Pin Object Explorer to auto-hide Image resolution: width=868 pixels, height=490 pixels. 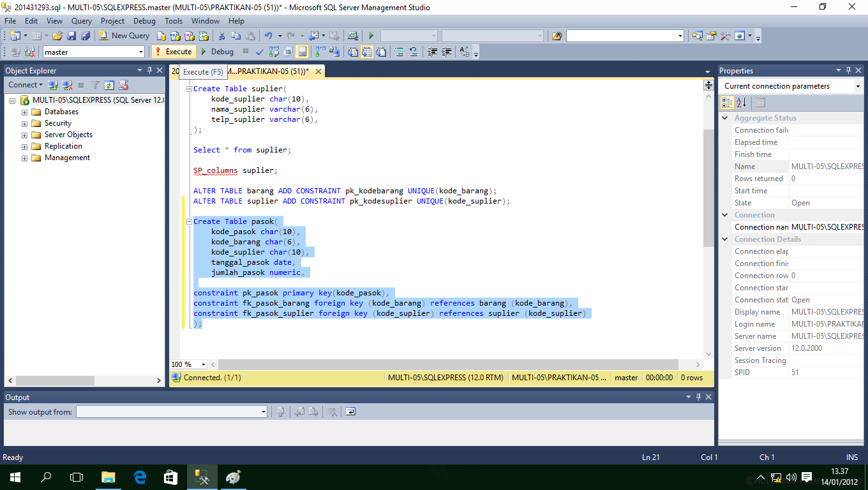tap(149, 70)
